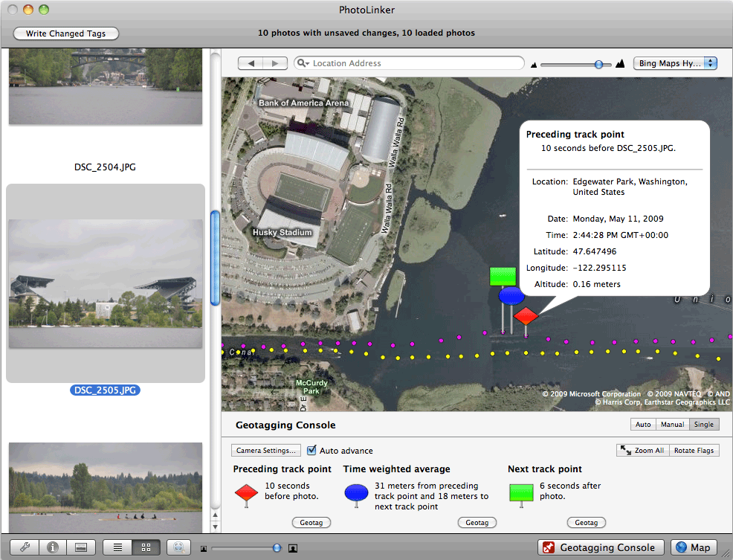Open Camera Settings dialog

266,450
